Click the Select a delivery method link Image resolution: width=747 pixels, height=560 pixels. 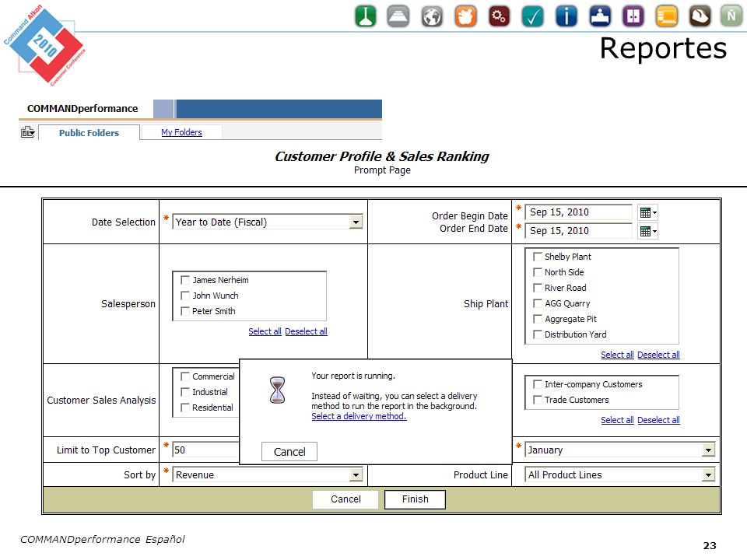pos(359,416)
